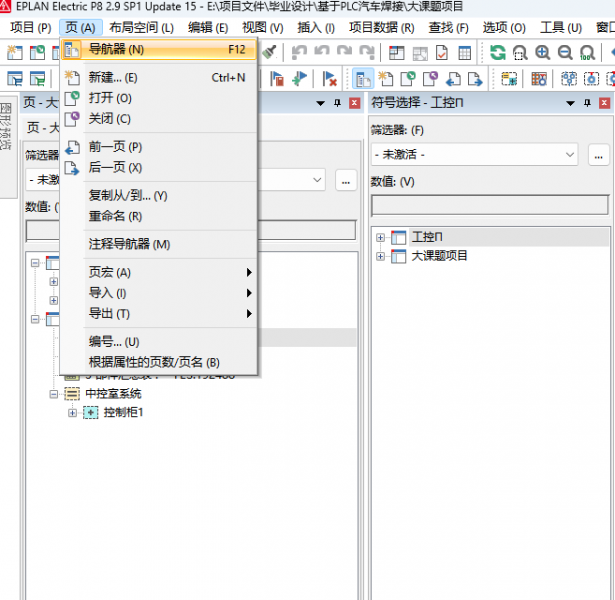The height and width of the screenshot is (600, 615).
Task: Open the 导入 (I) submenu
Action: click(159, 293)
